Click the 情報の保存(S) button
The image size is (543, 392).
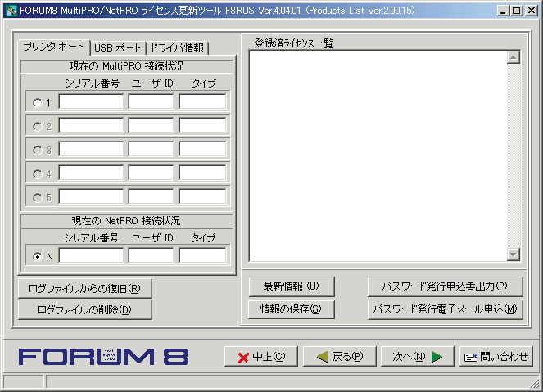tap(292, 309)
